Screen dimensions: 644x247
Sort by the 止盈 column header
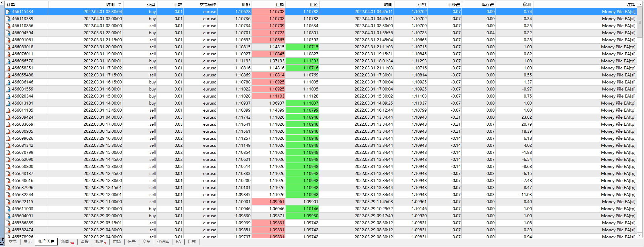(302, 5)
